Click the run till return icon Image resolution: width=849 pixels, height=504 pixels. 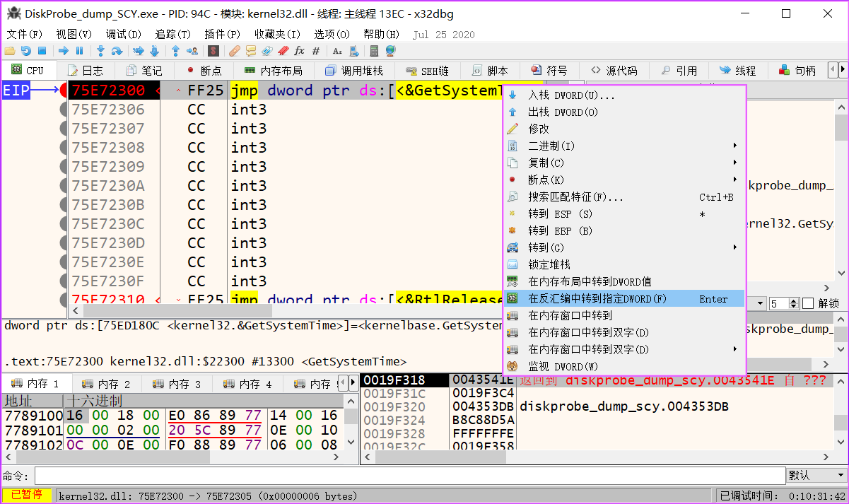click(176, 51)
